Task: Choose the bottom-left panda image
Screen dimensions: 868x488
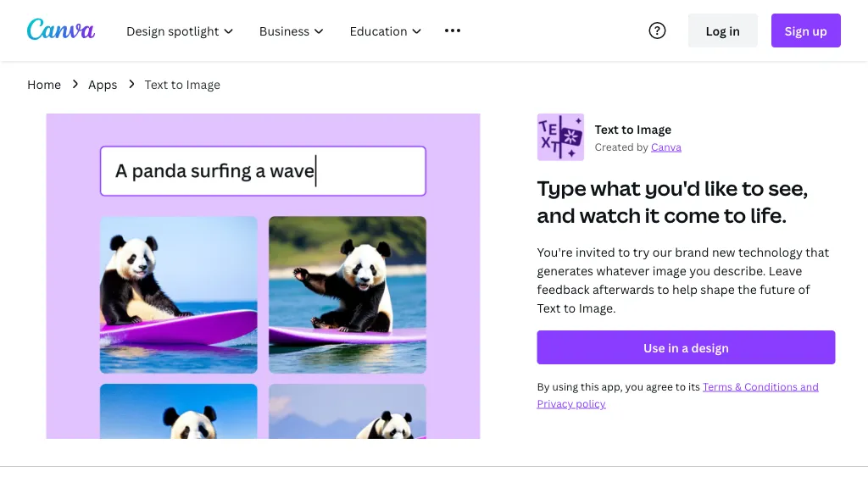Action: coord(179,412)
